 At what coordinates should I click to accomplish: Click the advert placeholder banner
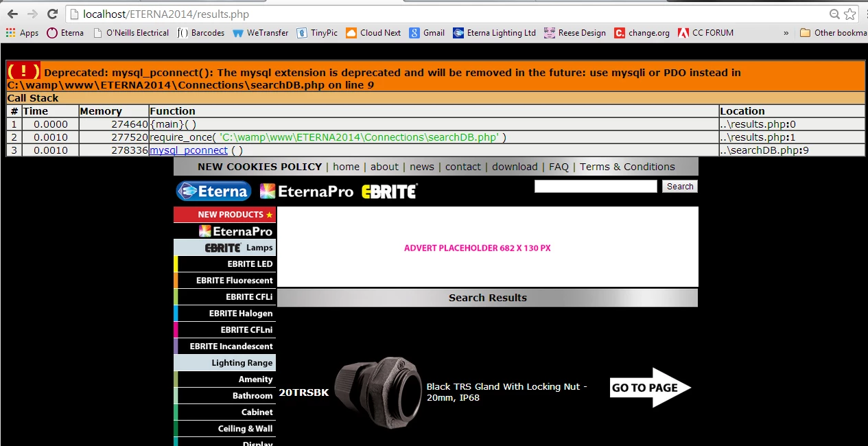coord(487,247)
